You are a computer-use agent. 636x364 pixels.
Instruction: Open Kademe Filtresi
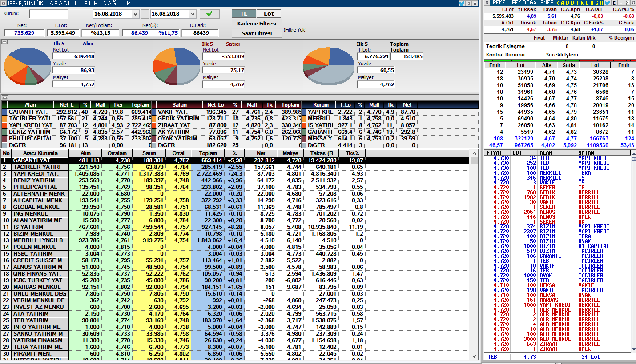pyautogui.click(x=257, y=23)
